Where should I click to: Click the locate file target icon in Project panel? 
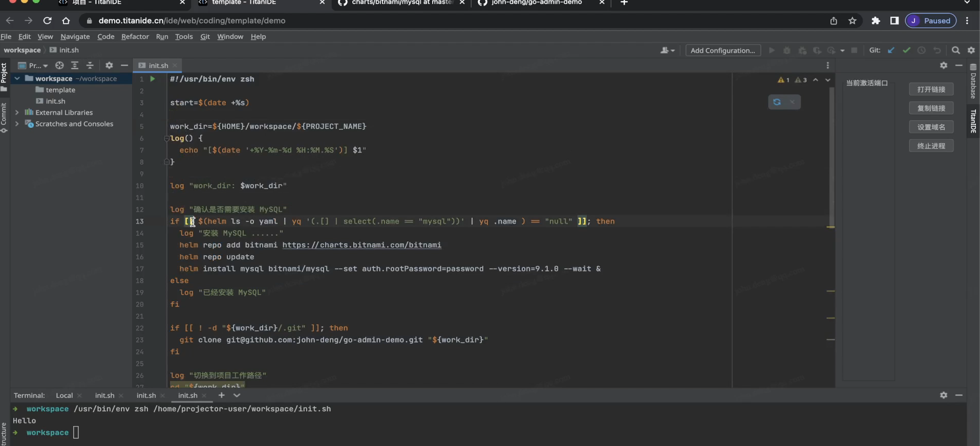coord(59,65)
